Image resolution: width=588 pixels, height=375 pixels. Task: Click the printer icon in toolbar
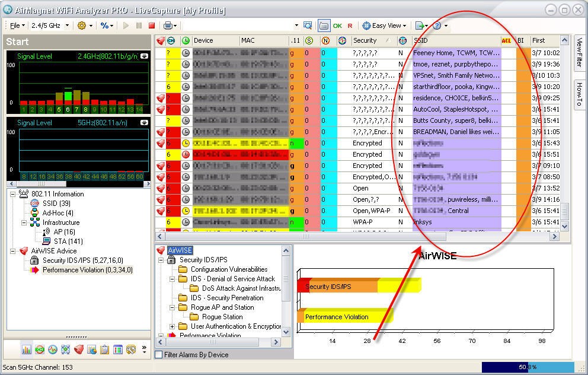point(168,26)
